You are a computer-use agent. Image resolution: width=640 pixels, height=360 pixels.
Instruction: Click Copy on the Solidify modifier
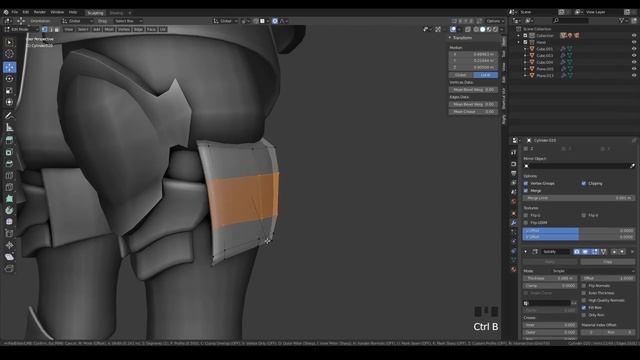click(608, 262)
